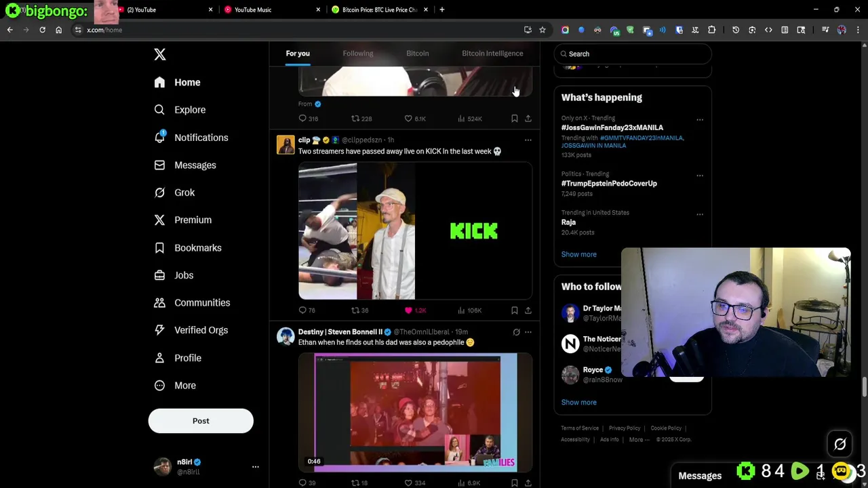
Task: Open account options next to n8irl
Action: [x=256, y=467]
